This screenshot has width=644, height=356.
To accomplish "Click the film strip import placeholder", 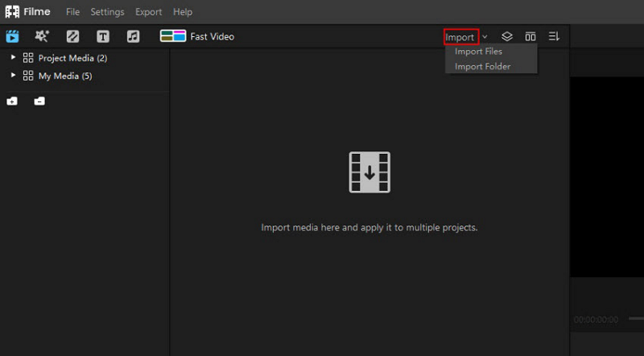I will tap(369, 172).
